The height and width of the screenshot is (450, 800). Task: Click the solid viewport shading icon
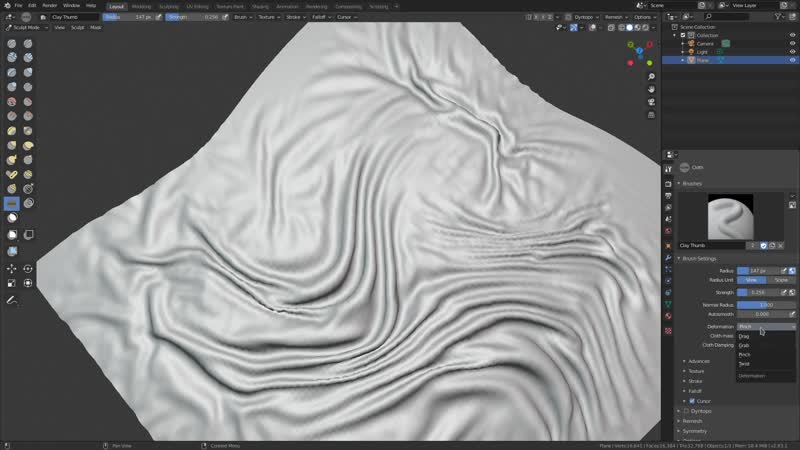pyautogui.click(x=629, y=28)
